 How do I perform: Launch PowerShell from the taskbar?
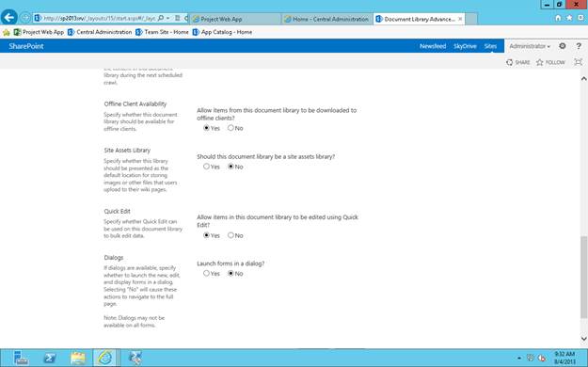50,358
